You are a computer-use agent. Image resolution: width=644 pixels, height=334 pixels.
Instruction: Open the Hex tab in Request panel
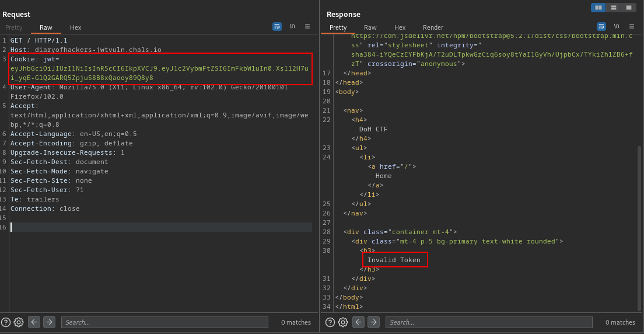point(76,27)
